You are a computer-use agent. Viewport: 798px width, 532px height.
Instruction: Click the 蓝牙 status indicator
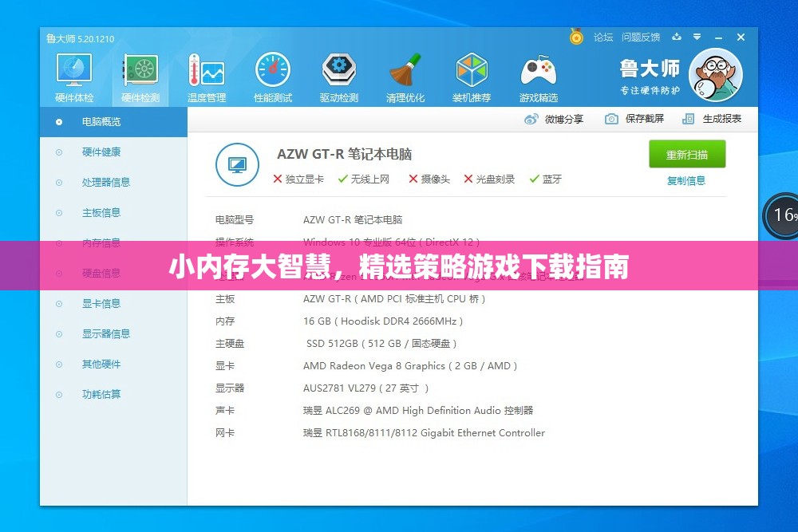pos(546,179)
